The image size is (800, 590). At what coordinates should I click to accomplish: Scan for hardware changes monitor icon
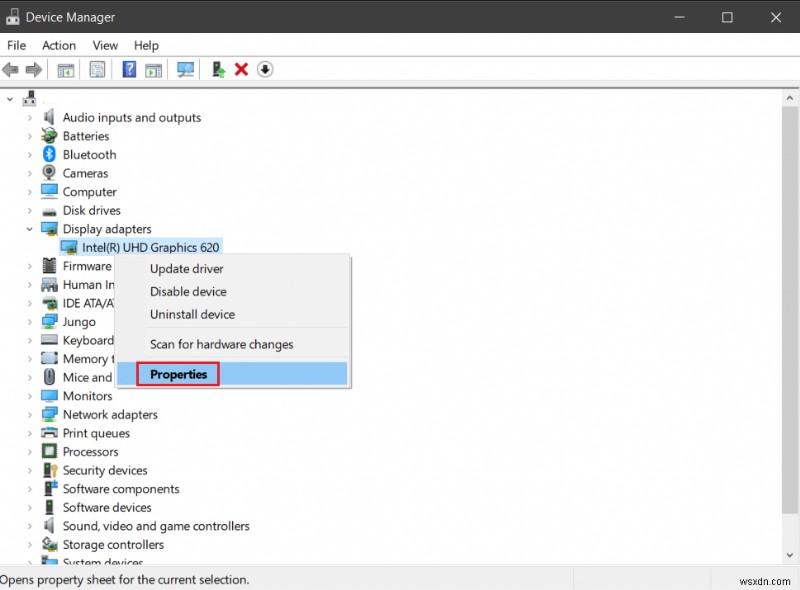click(x=185, y=69)
